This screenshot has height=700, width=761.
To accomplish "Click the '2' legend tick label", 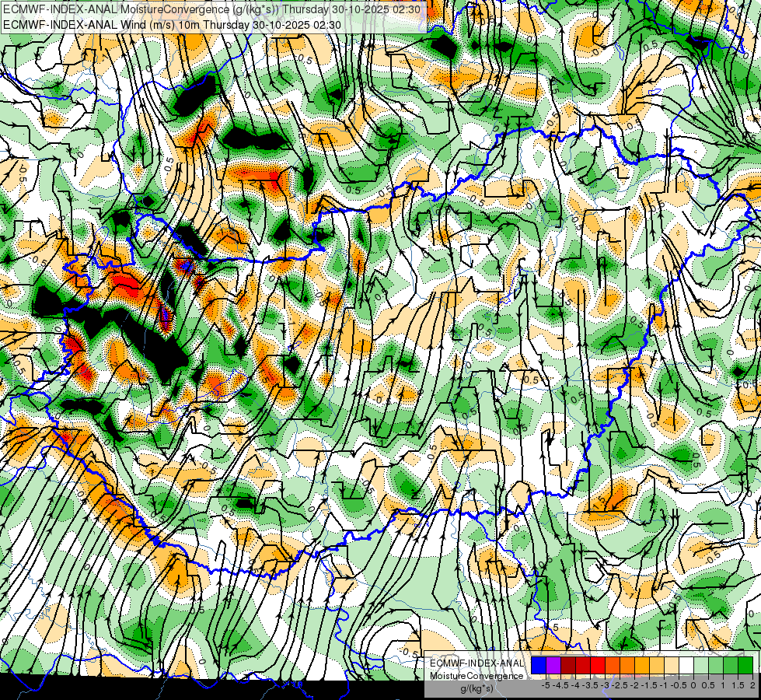I will coord(752,685).
